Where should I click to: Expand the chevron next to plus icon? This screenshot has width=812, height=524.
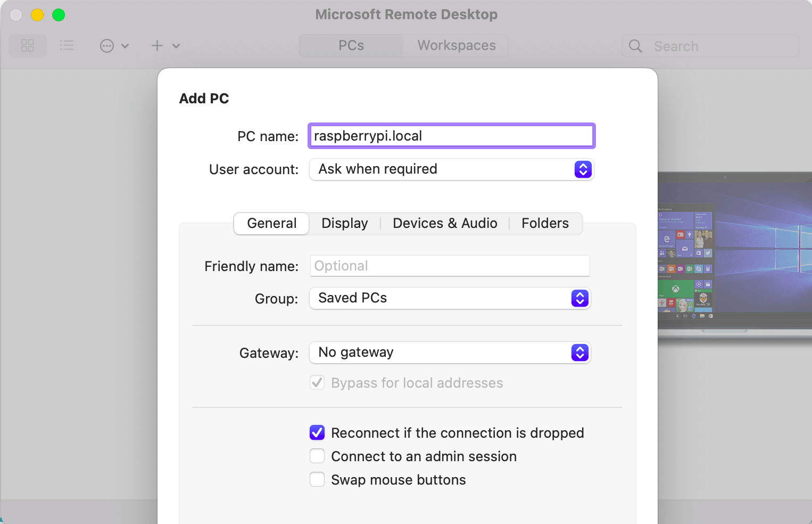[176, 46]
